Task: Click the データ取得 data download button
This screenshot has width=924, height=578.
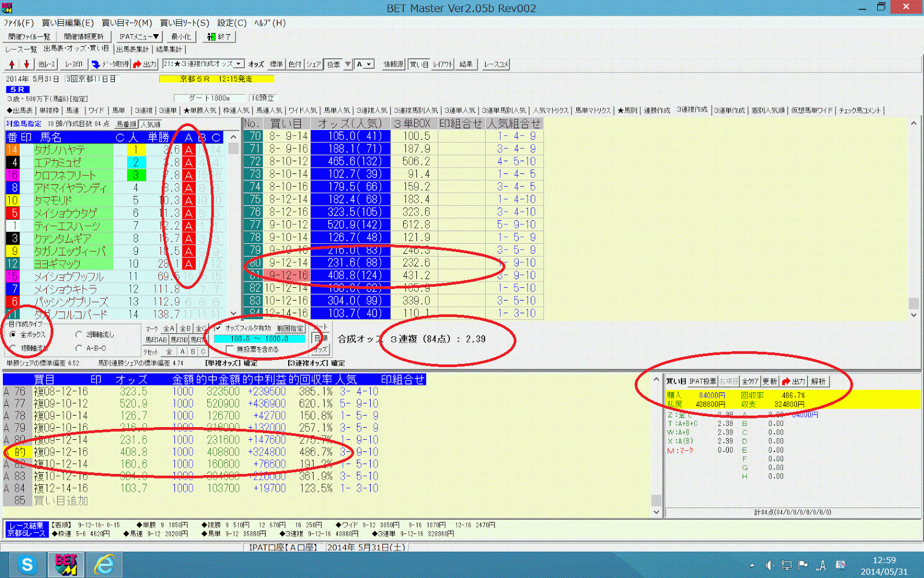Action: (x=110, y=64)
